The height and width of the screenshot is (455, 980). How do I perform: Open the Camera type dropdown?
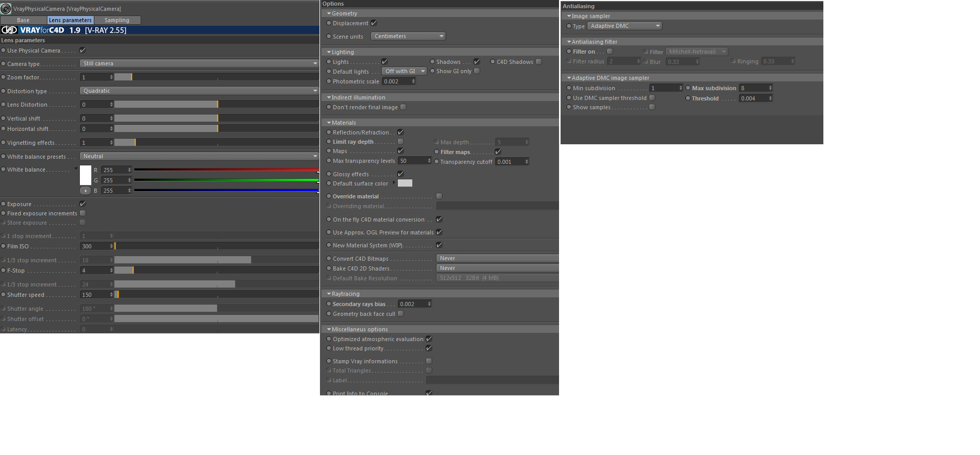(x=199, y=63)
